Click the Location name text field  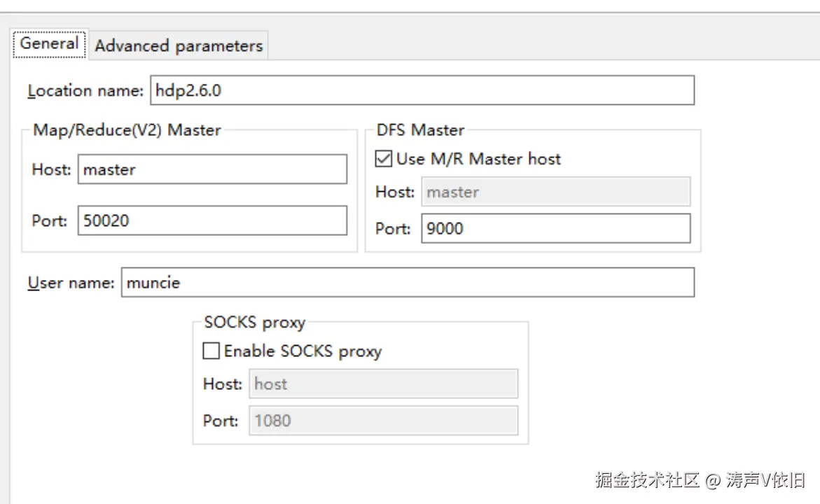(x=422, y=90)
